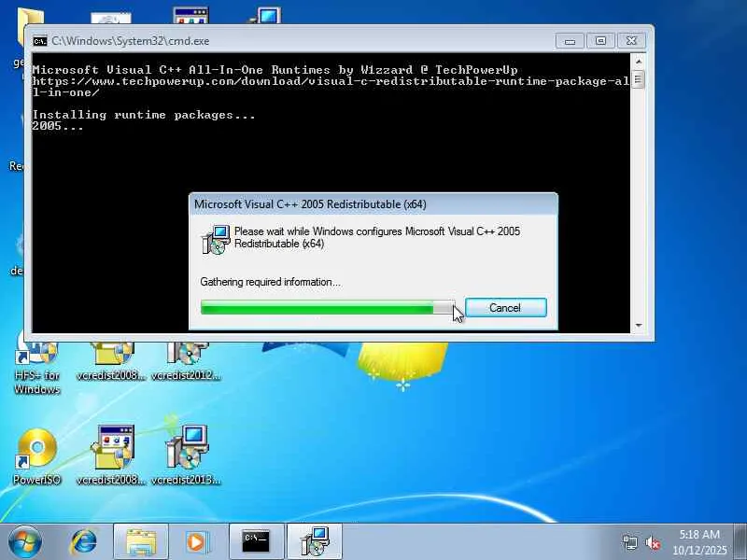
Task: Launch Internet Explorer from the taskbar
Action: tap(84, 542)
